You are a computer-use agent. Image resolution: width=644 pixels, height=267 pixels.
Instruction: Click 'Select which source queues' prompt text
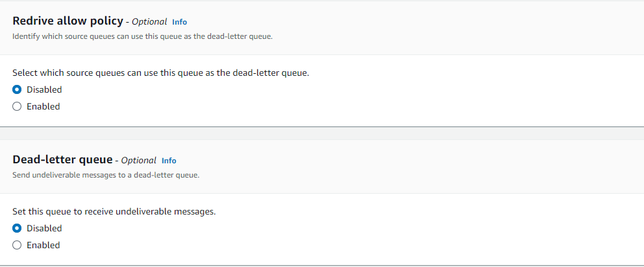(x=160, y=73)
